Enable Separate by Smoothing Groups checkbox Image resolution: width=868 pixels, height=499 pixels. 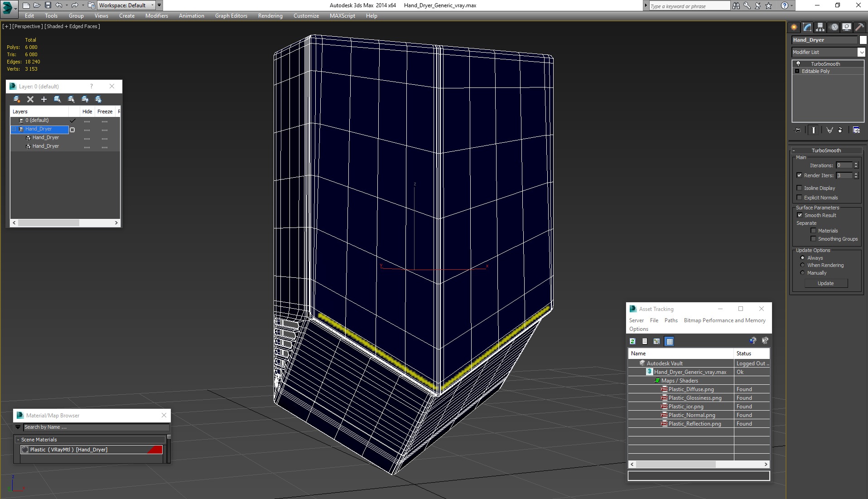click(x=814, y=239)
